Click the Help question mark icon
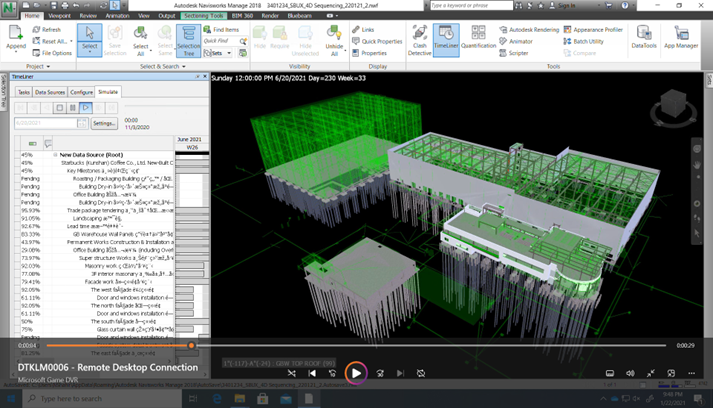Image resolution: width=713 pixels, height=408 pixels. (x=625, y=5)
